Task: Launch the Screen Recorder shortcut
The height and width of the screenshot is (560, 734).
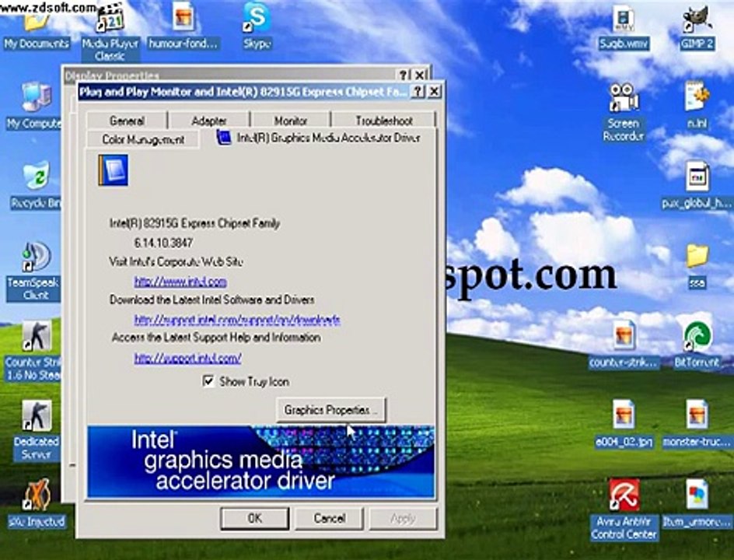Action: [623, 112]
